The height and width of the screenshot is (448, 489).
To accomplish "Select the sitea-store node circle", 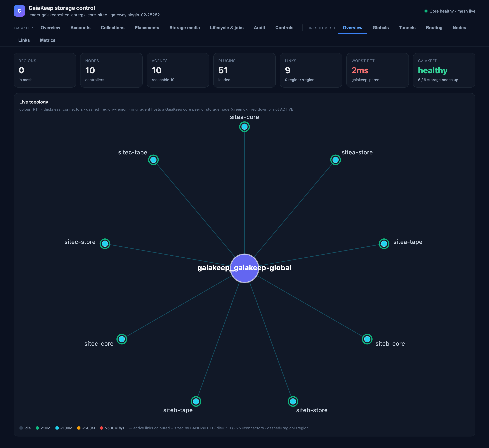I will 336,160.
